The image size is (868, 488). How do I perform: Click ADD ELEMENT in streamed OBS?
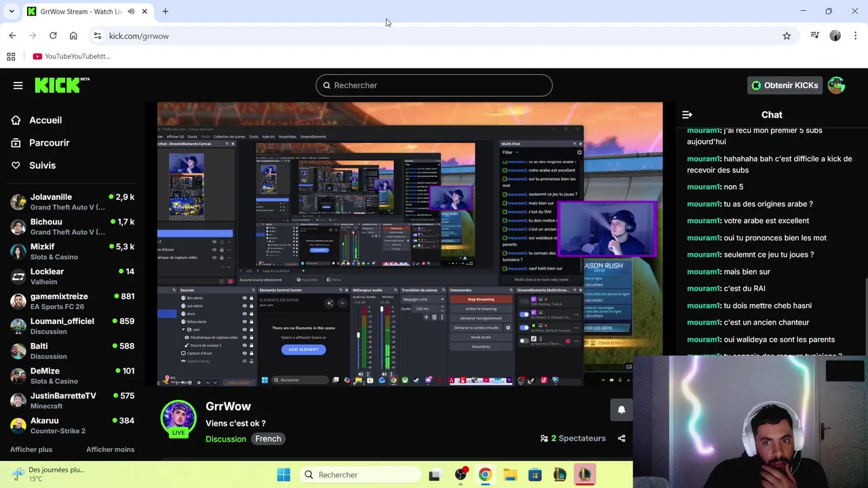tap(303, 350)
